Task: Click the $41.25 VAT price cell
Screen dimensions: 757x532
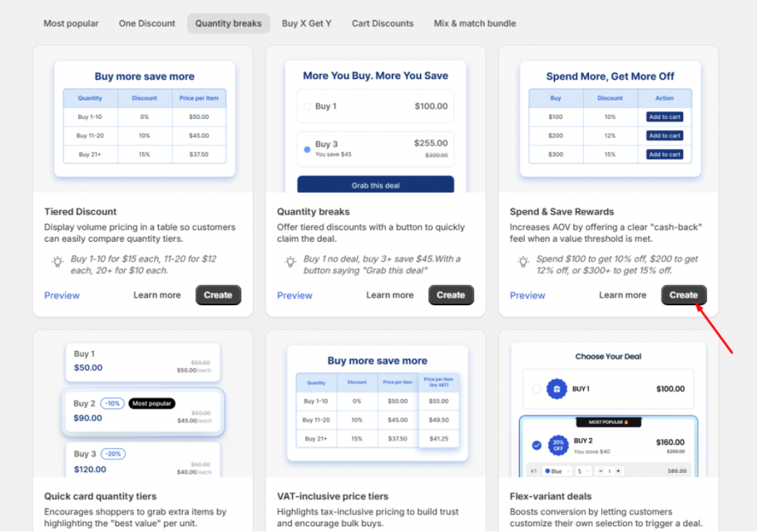Action: tap(438, 438)
